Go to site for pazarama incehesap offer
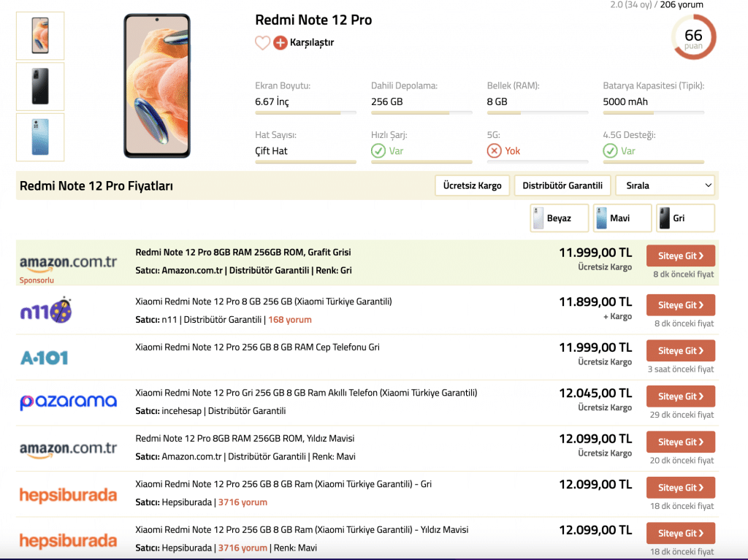 tap(681, 396)
